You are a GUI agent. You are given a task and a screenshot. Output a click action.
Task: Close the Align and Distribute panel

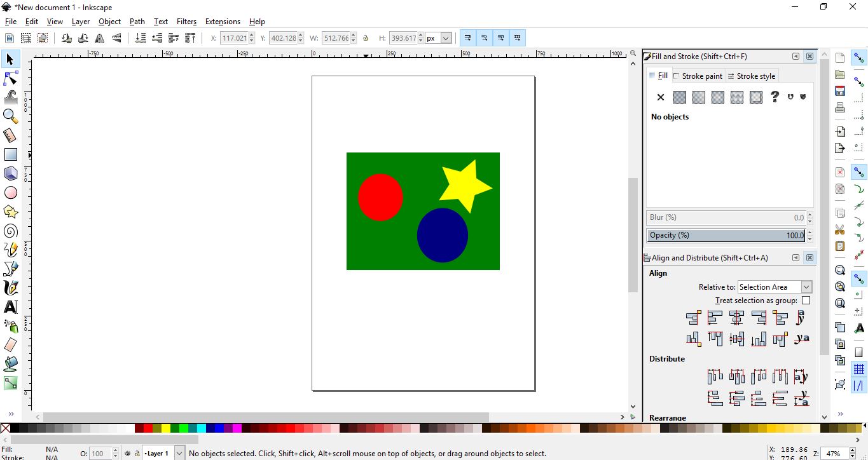pyautogui.click(x=809, y=258)
